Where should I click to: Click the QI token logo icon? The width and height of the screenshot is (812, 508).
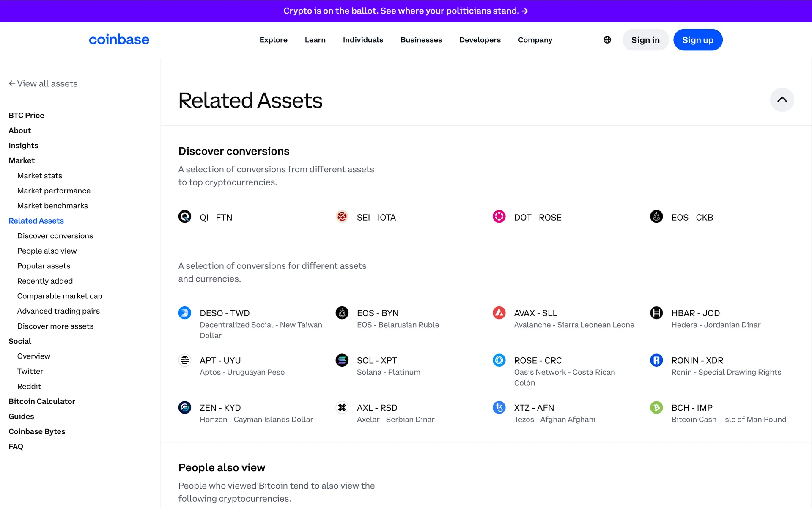tap(184, 217)
